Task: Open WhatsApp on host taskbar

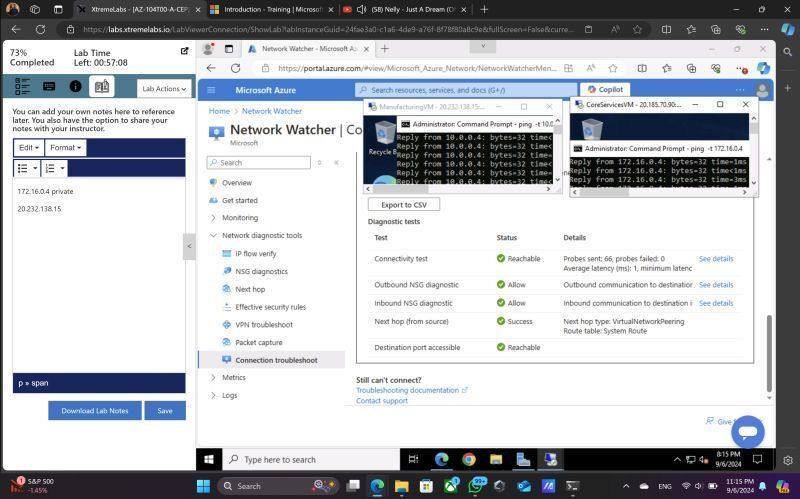Action: [475, 486]
